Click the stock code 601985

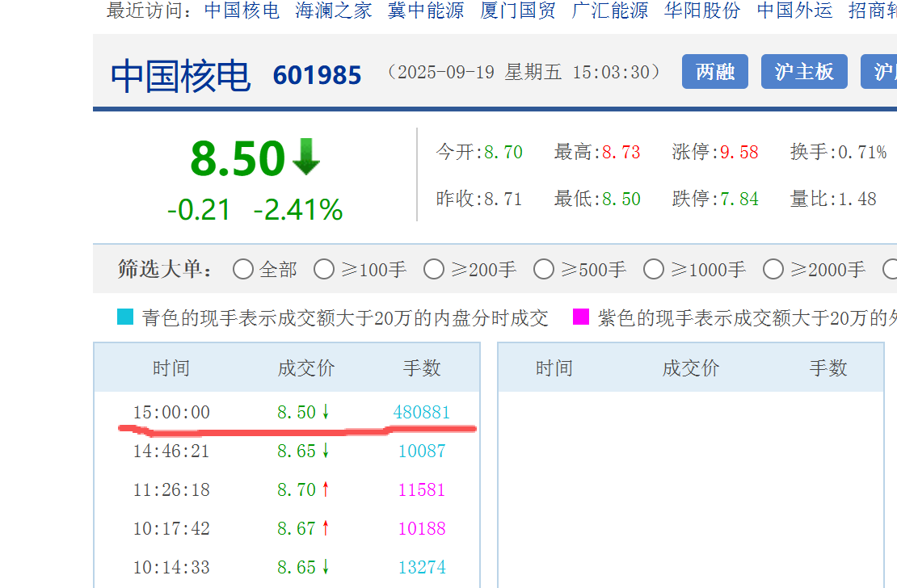click(x=317, y=75)
